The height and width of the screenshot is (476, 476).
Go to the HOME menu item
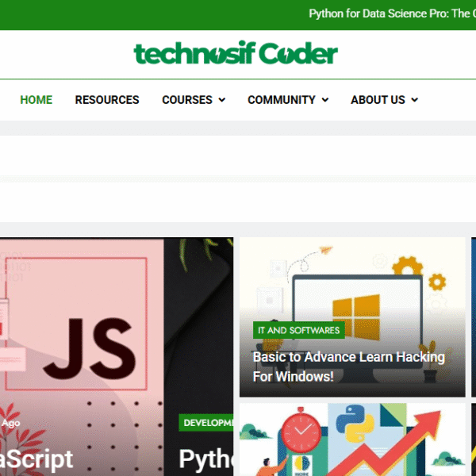point(36,100)
